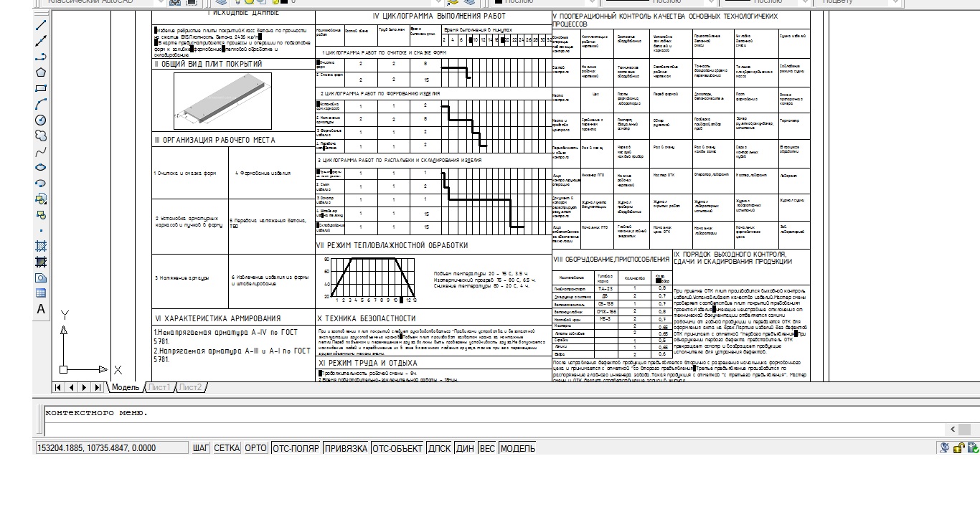980x522 pixels.
Task: Toggle ОТС-ПОЛЯР polar tracking
Action: pyautogui.click(x=296, y=448)
